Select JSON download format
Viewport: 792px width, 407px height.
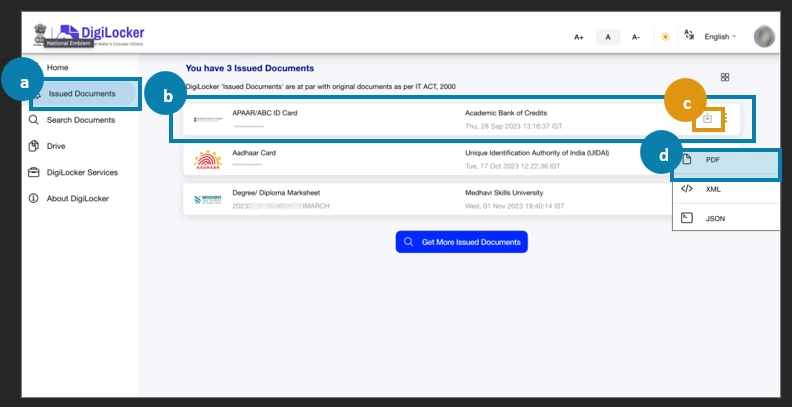pyautogui.click(x=726, y=219)
